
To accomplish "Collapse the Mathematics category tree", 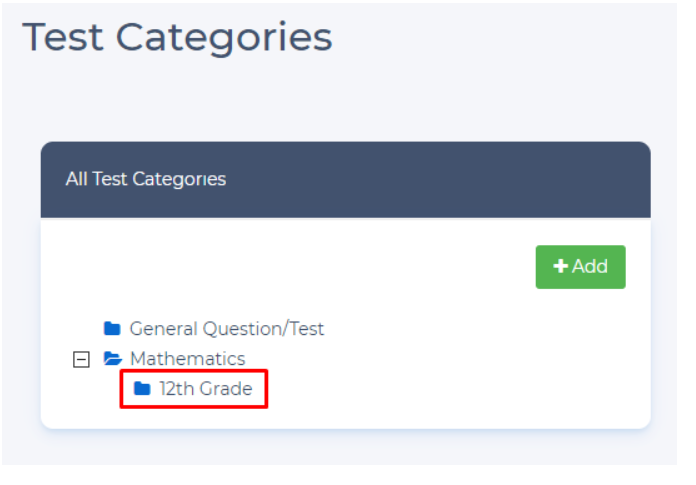I will point(82,359).
